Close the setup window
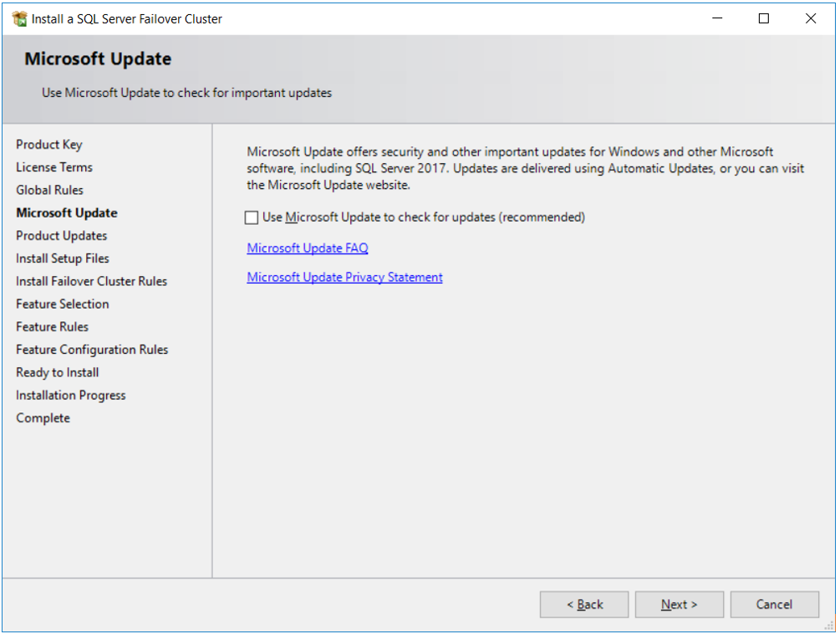This screenshot has height=634, width=840. 811,18
